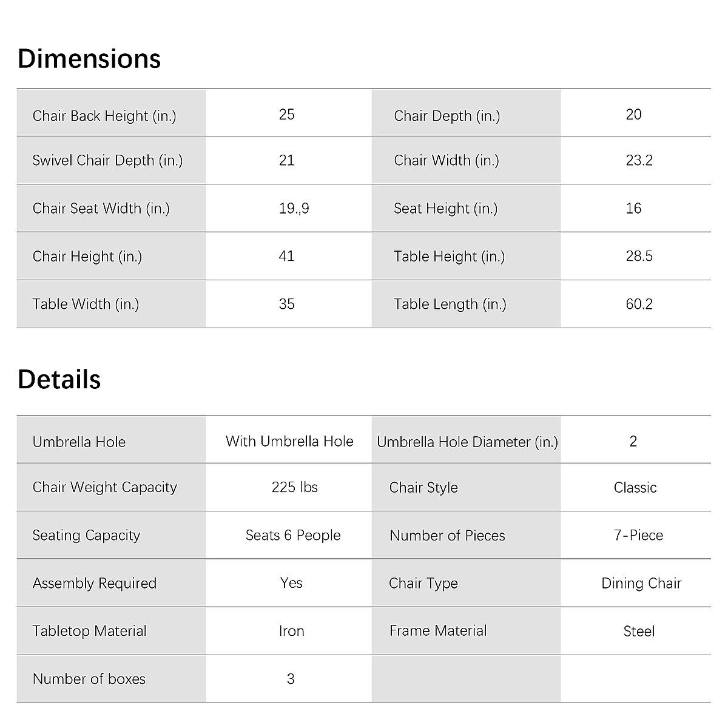Select the Seat Height label
Viewport: 728px width, 728px height.
click(x=445, y=208)
